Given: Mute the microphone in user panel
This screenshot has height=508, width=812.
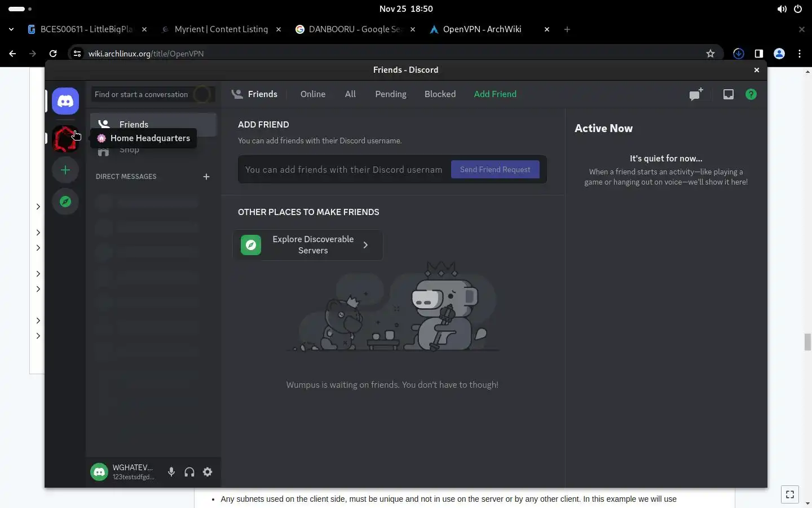Looking at the screenshot, I should [171, 472].
